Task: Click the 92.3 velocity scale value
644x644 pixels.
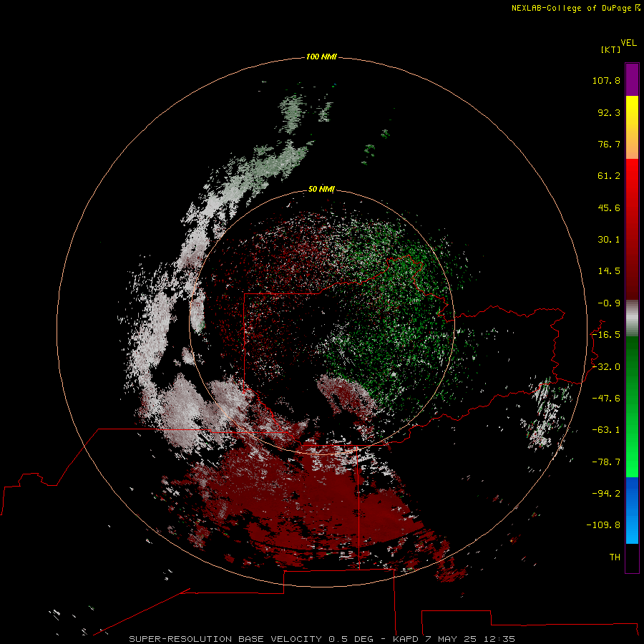Action: tap(609, 112)
